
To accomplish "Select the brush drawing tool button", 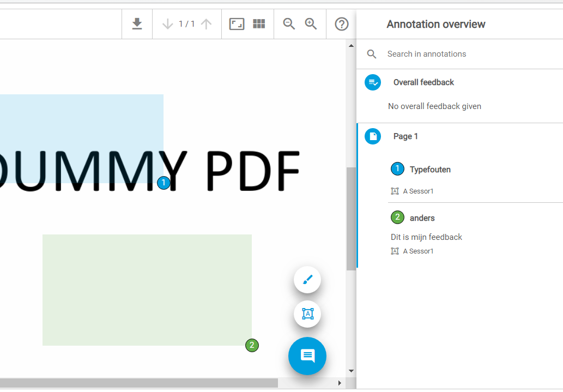I will pyautogui.click(x=307, y=280).
